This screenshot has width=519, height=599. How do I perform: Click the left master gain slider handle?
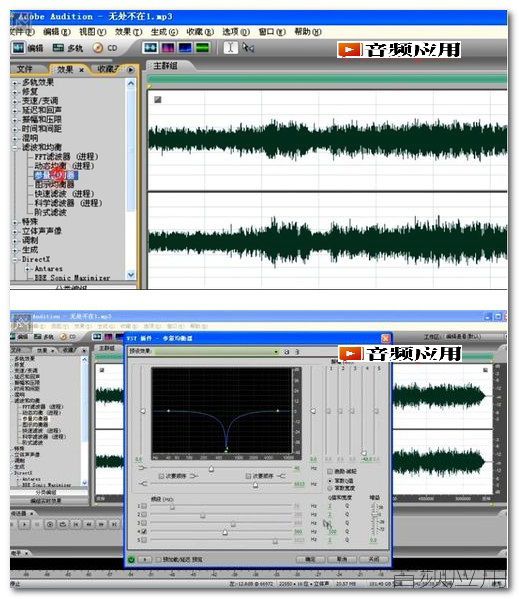[x=143, y=411]
